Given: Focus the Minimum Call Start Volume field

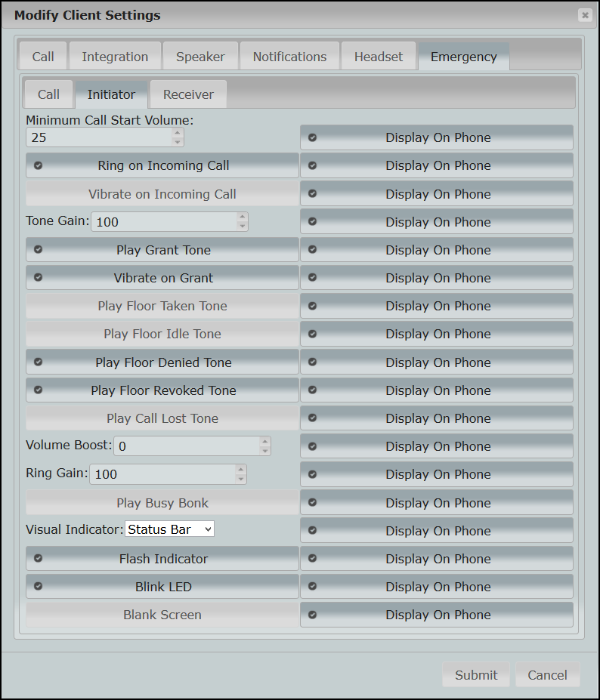Looking at the screenshot, I should coord(98,138).
